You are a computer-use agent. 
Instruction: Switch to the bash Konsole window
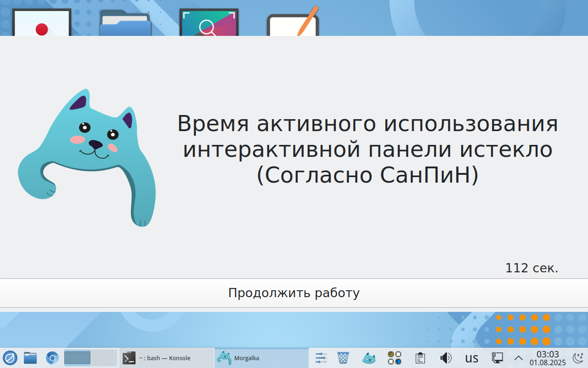coord(166,358)
